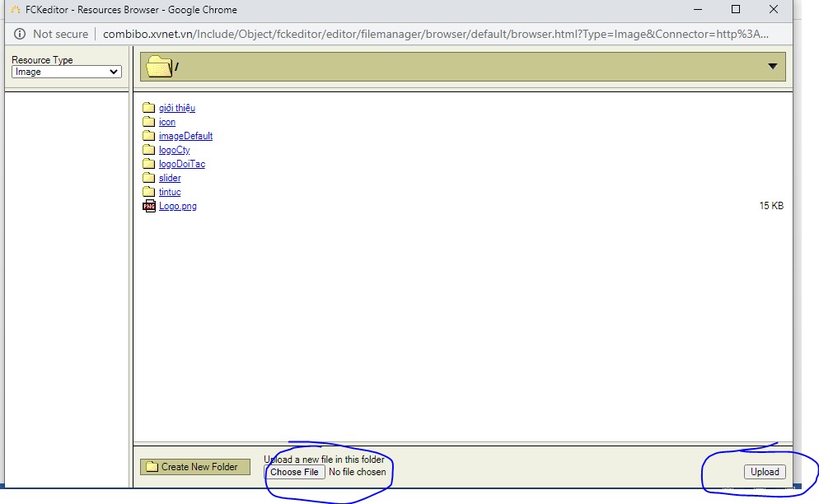Screen dimensions: 819x504
Task: Click the Not secure site info icon
Action: (x=19, y=34)
